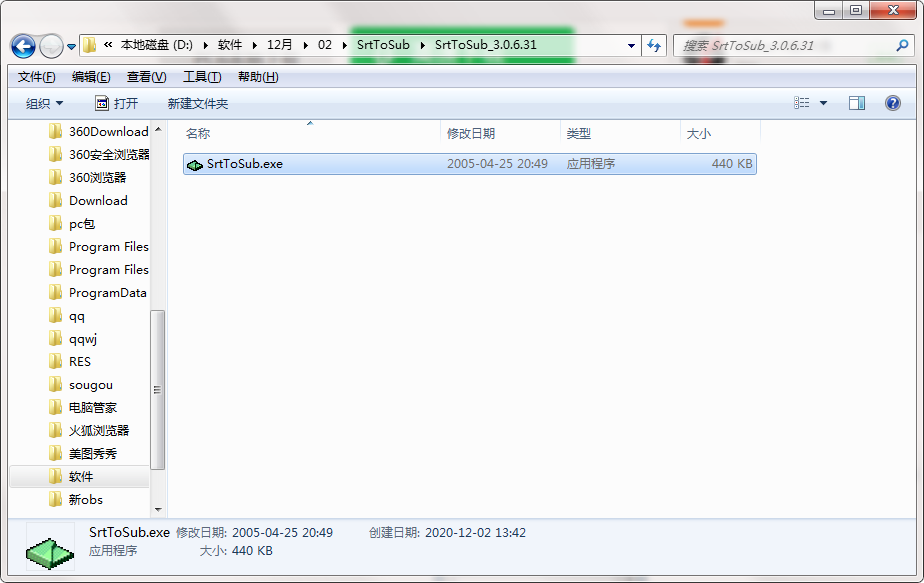Click the navigation pane scrollbar thumb
Image resolution: width=924 pixels, height=583 pixels.
157,390
